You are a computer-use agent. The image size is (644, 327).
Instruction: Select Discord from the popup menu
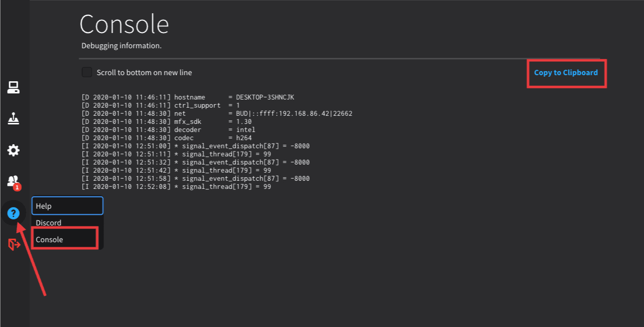49,223
